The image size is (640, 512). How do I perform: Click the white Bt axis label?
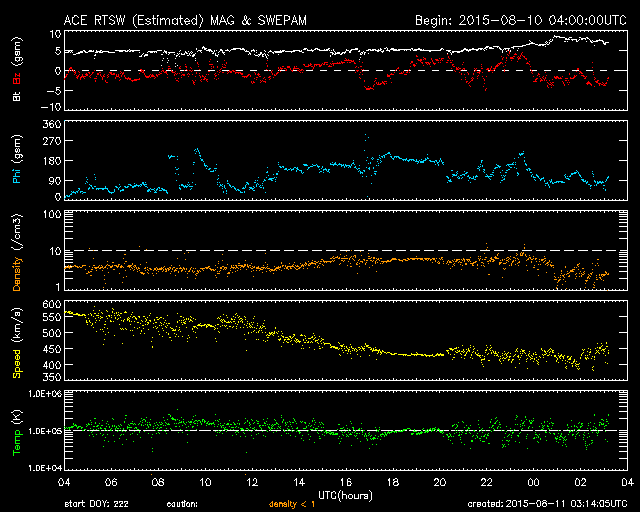coord(17,96)
